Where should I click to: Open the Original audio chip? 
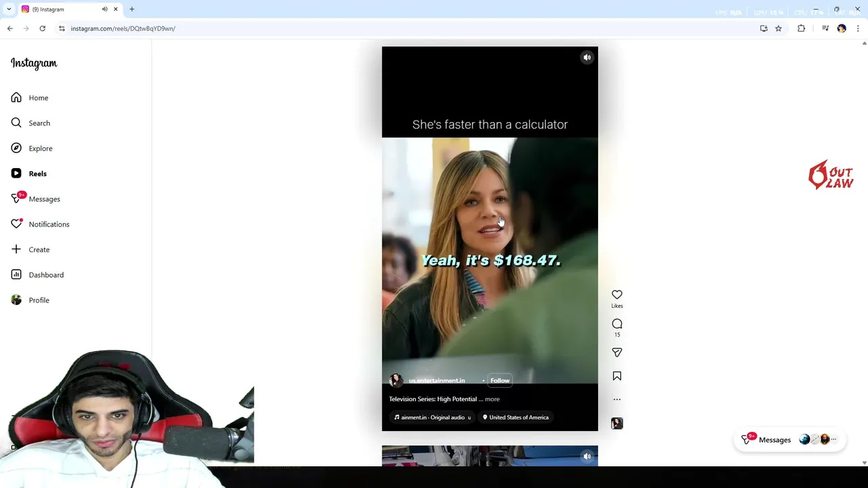tap(433, 418)
